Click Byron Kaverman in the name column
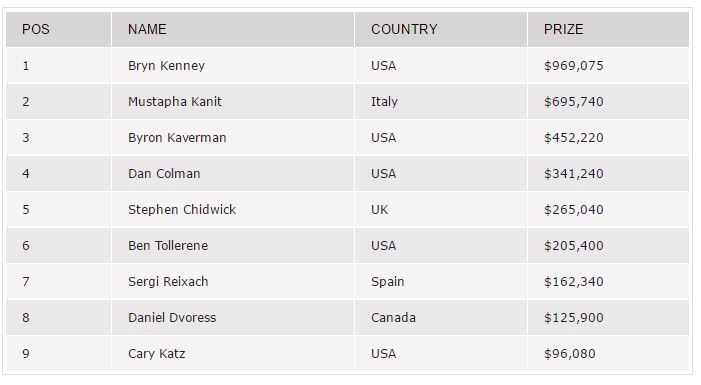The height and width of the screenshot is (385, 701). [x=177, y=138]
